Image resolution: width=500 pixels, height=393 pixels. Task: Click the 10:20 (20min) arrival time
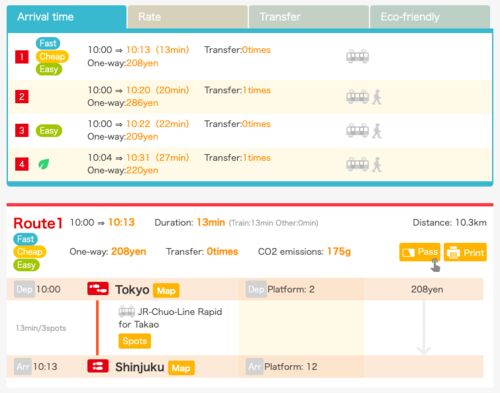(x=157, y=90)
